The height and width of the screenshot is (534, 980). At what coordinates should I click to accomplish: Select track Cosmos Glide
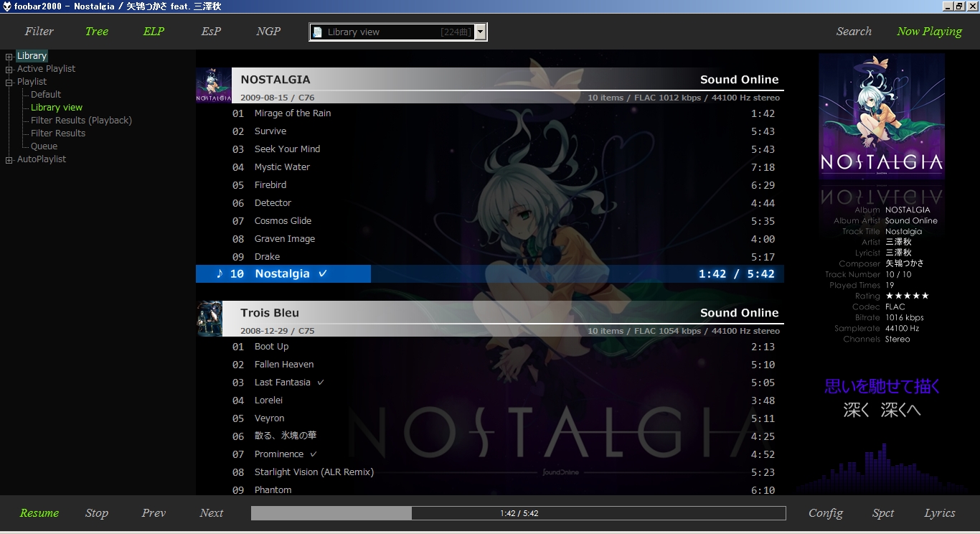point(490,221)
